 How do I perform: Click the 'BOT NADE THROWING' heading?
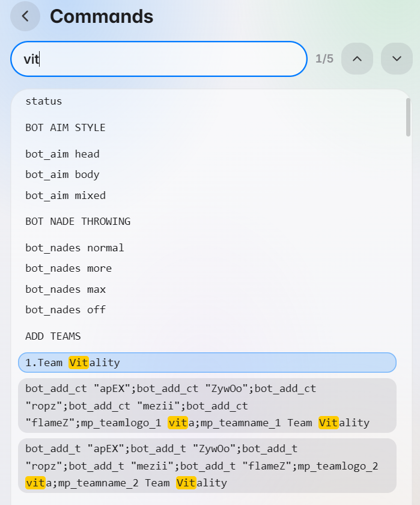click(x=78, y=221)
